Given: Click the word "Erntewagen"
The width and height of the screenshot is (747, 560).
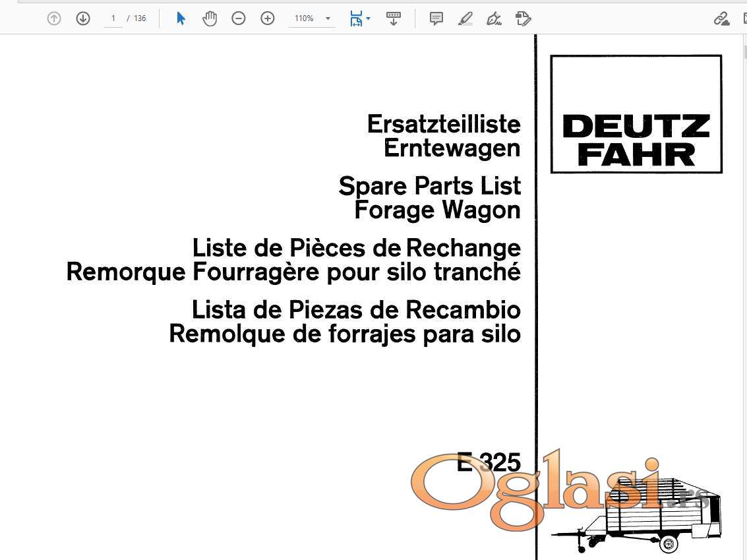Looking at the screenshot, I should click(x=452, y=149).
